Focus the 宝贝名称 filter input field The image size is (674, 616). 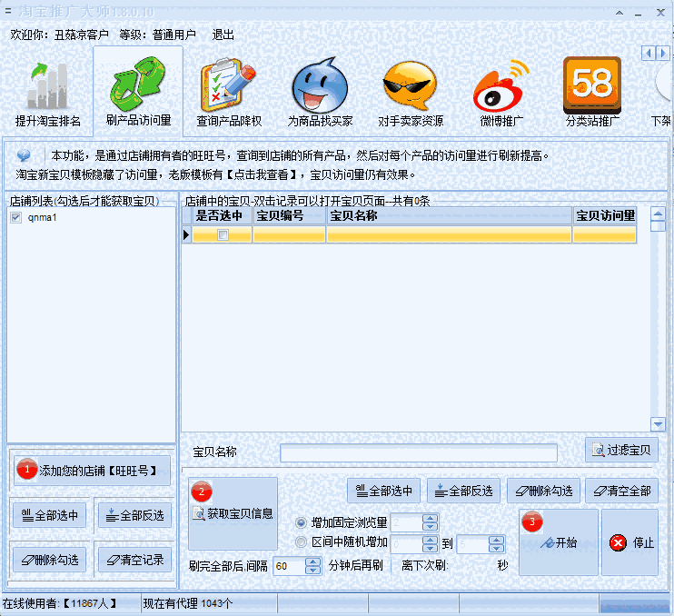point(418,453)
